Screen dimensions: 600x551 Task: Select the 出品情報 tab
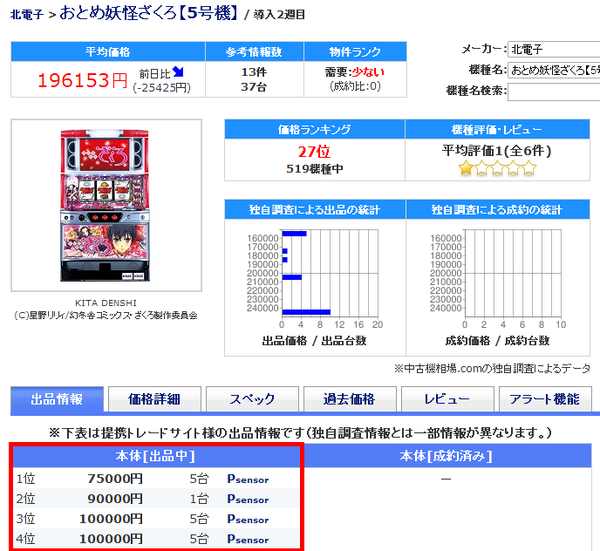tap(57, 399)
